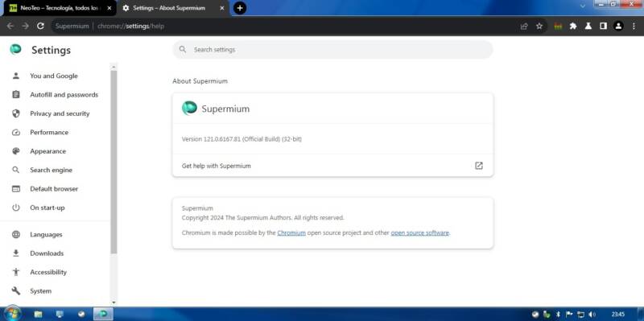Viewport: 644px width, 321px height.
Task: Open Accessibility settings
Action: tap(48, 273)
